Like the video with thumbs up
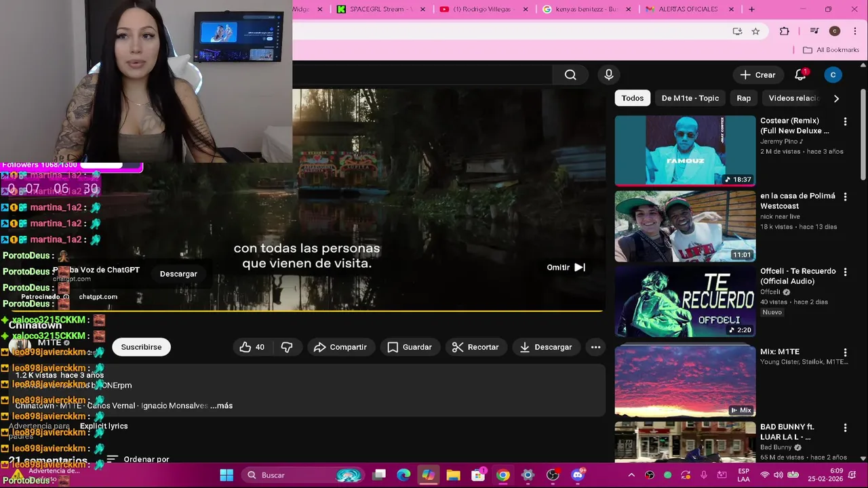Image resolution: width=868 pixels, height=488 pixels. 252,347
